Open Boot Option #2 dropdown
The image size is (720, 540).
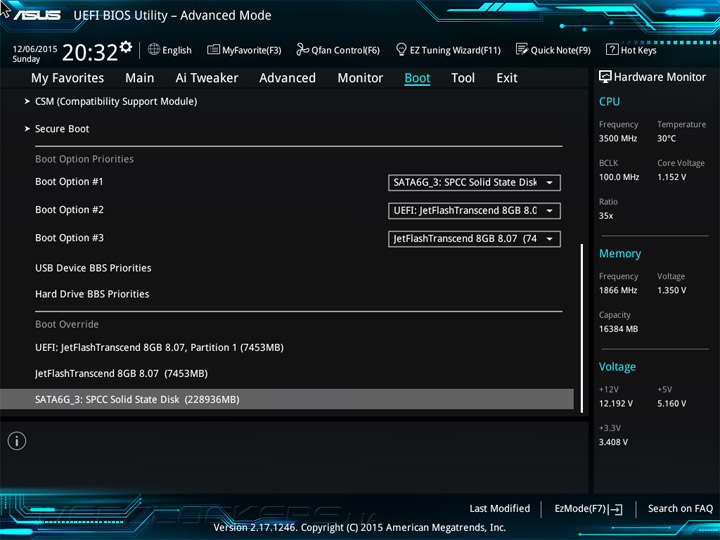[x=474, y=210]
